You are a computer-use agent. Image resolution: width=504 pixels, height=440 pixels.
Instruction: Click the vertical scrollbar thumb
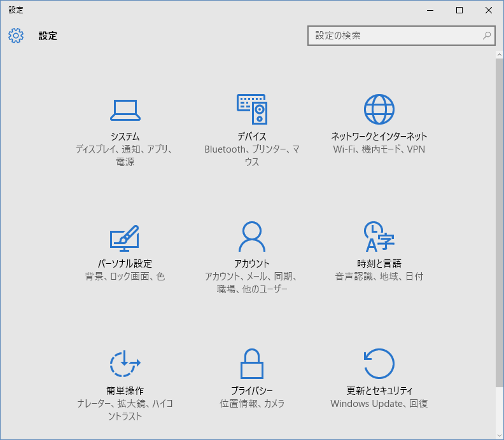coord(499,223)
